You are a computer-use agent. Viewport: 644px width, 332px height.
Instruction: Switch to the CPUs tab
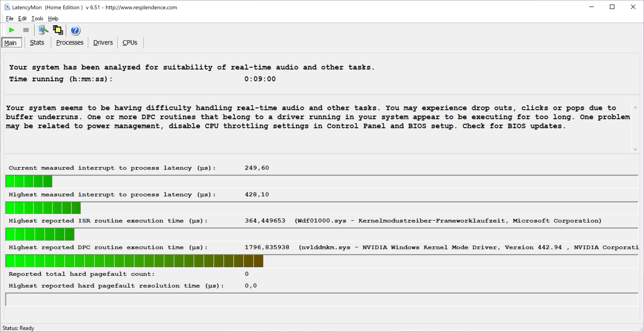(x=130, y=43)
